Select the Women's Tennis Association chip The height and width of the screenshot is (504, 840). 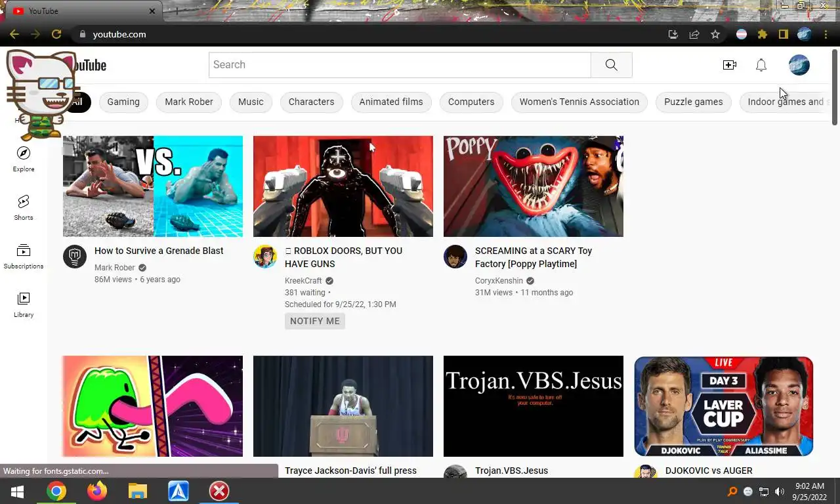[x=579, y=102]
